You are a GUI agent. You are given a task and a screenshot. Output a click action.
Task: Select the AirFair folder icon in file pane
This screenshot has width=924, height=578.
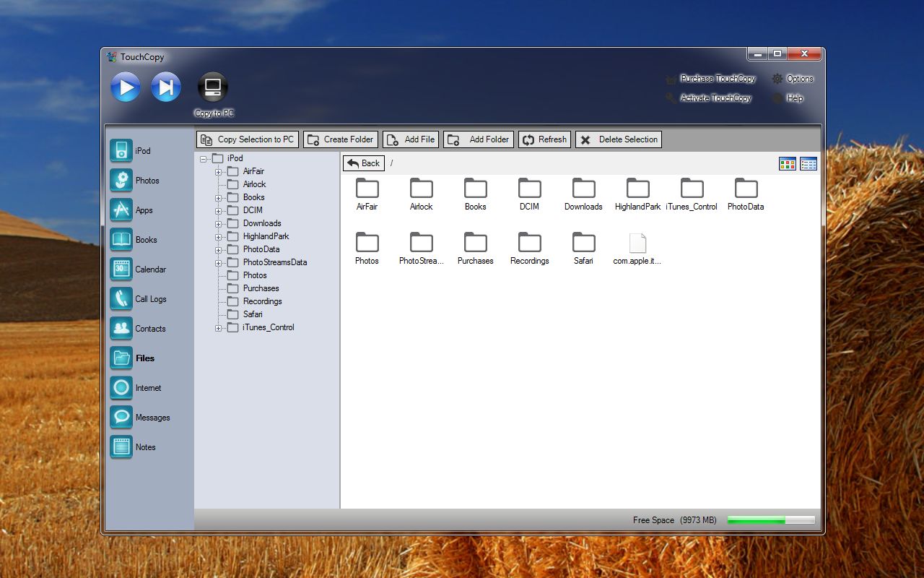pos(367,188)
